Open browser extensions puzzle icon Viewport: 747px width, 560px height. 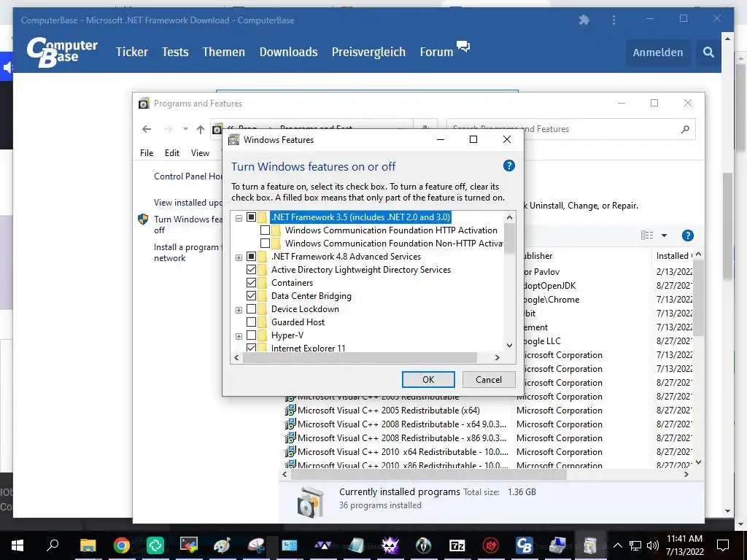click(584, 20)
